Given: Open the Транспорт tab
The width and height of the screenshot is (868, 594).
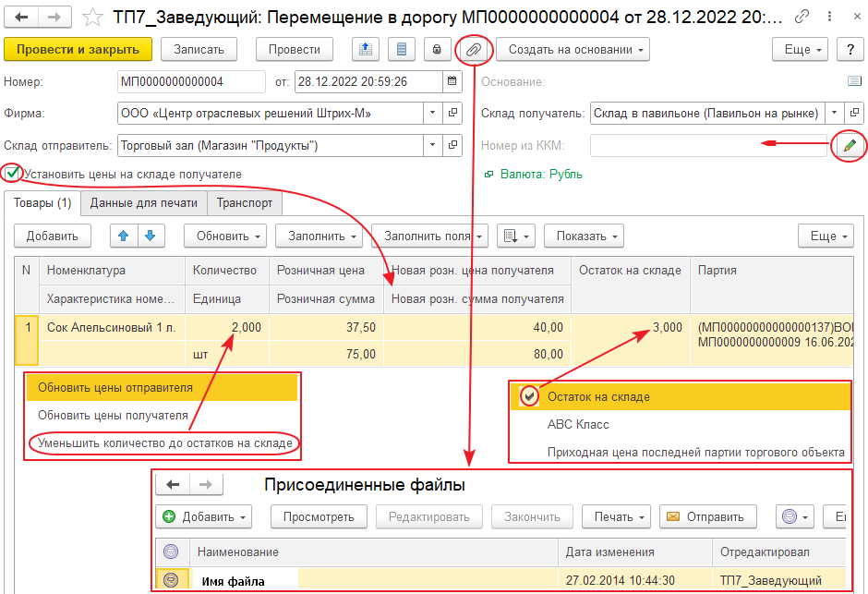Looking at the screenshot, I should coord(245,203).
